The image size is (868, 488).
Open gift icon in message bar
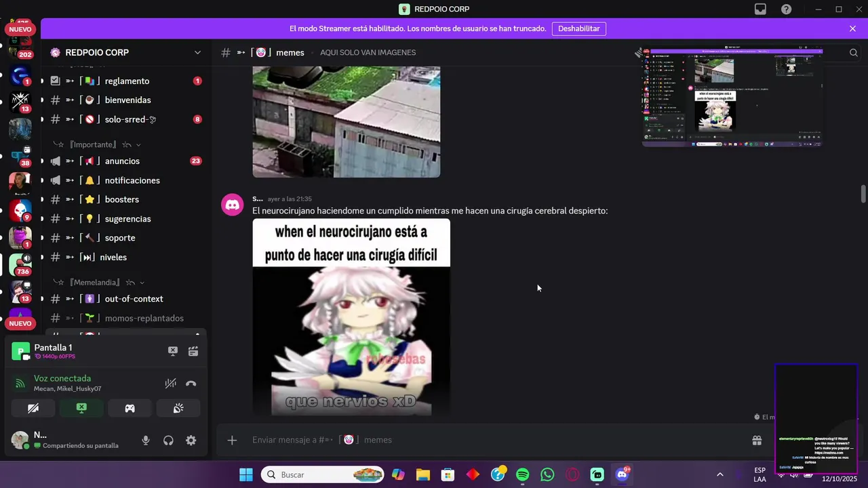click(x=757, y=440)
